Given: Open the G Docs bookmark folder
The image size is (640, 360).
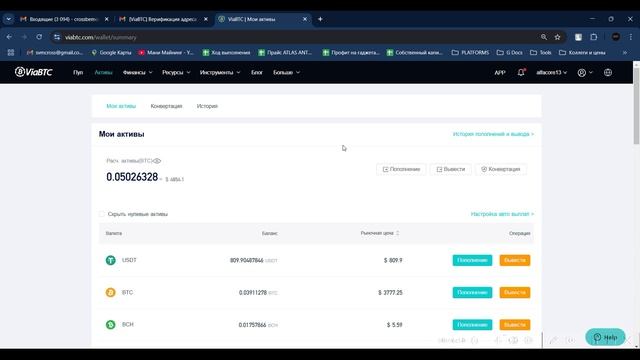Looking at the screenshot, I should point(509,53).
